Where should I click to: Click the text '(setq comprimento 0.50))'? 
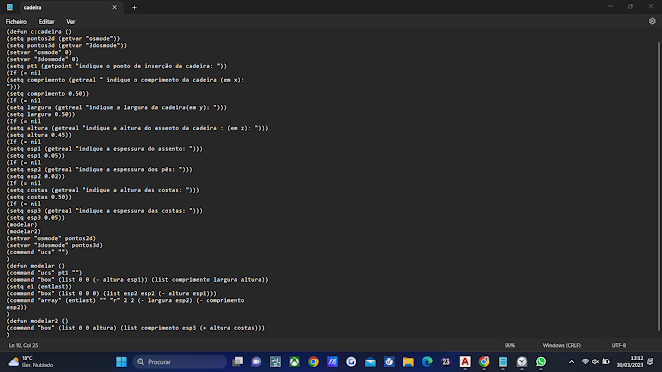coord(48,94)
